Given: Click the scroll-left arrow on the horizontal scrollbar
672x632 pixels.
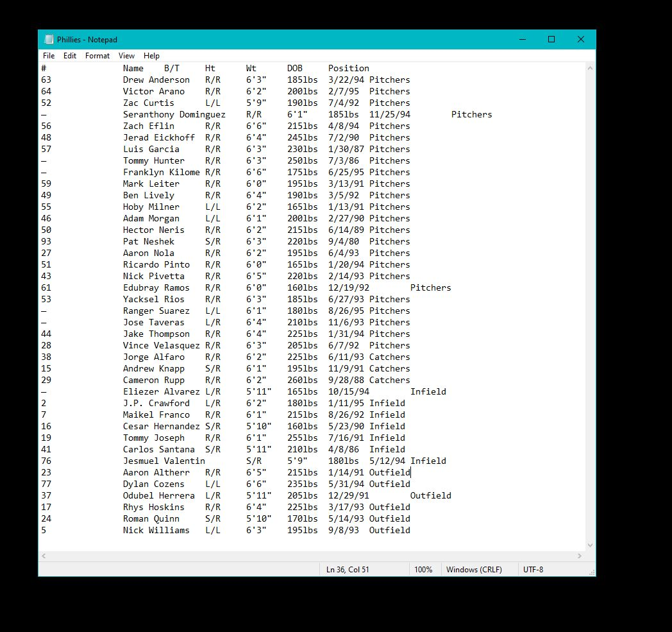Looking at the screenshot, I should click(x=43, y=556).
